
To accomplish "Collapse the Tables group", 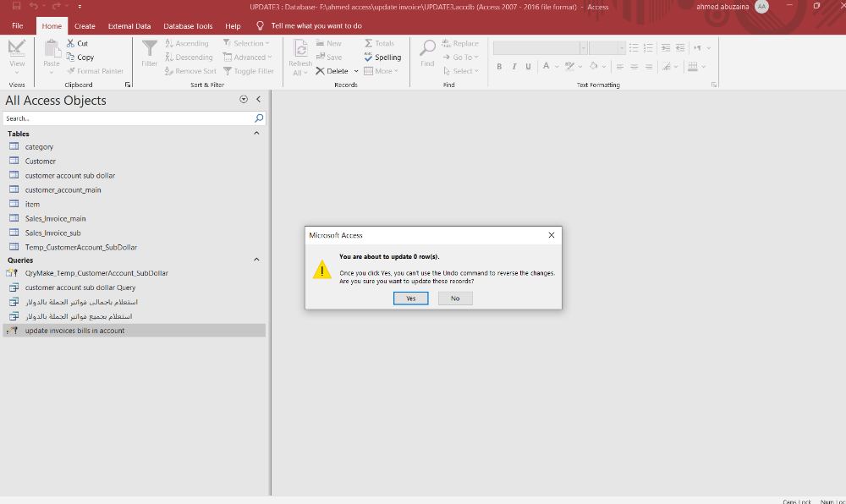I will (x=257, y=134).
